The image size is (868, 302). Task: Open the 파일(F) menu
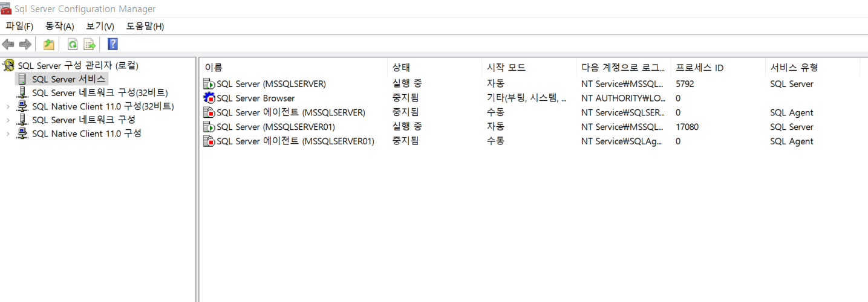point(19,26)
